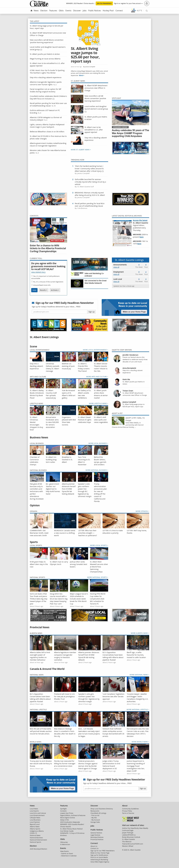Open 'Step into a dazzling cabaret experience' latest link
This screenshot has height=868, width=179.
click(45, 77)
